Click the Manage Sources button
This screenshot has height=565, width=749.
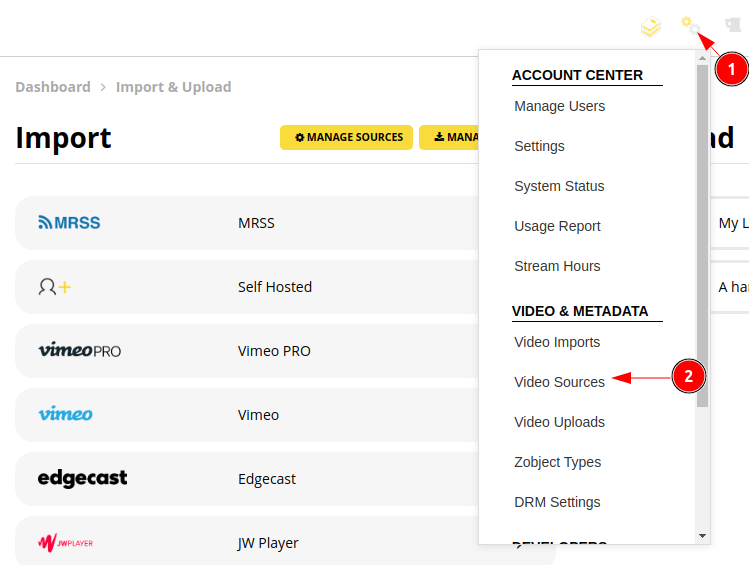[x=346, y=138]
